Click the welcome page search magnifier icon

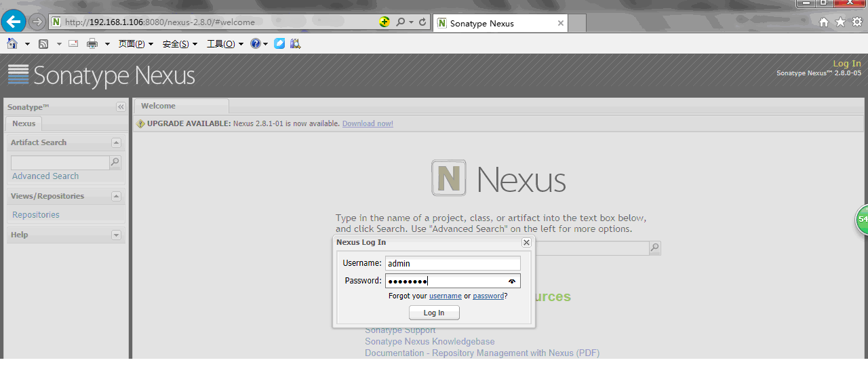(x=654, y=248)
